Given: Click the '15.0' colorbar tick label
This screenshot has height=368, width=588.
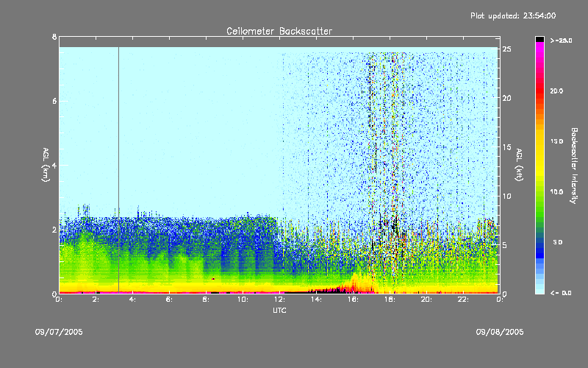Looking at the screenshot, I should tap(556, 141).
